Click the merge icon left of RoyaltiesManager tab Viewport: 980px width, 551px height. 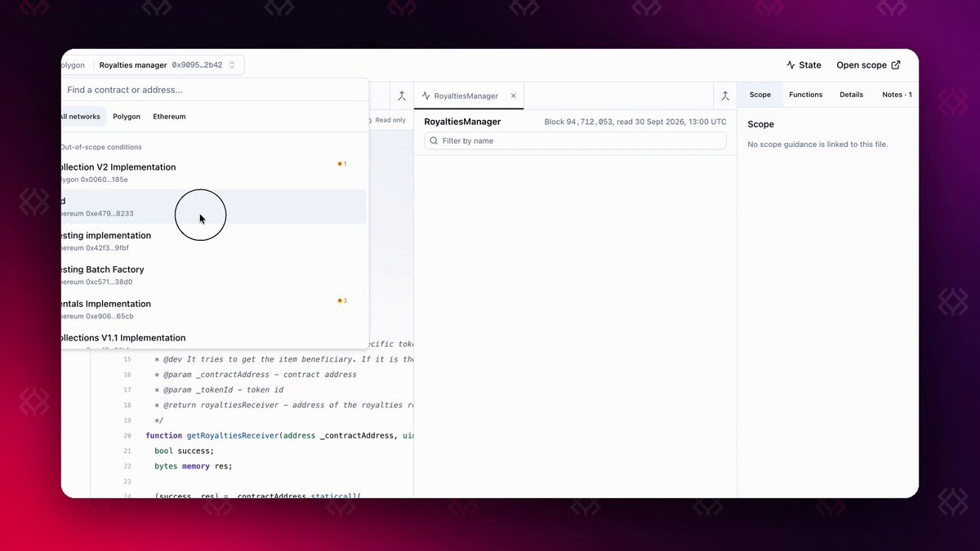pyautogui.click(x=402, y=96)
